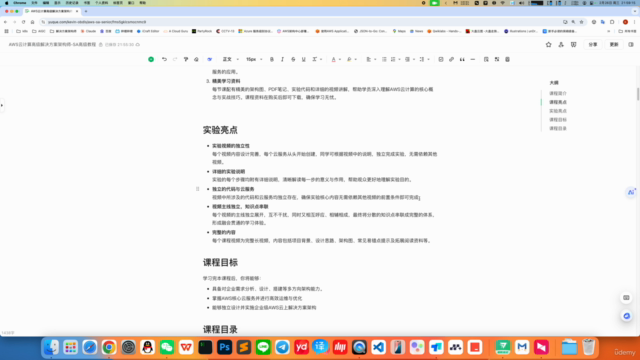
Task: Jump to 实验亮点 in outline
Action: click(x=558, y=111)
